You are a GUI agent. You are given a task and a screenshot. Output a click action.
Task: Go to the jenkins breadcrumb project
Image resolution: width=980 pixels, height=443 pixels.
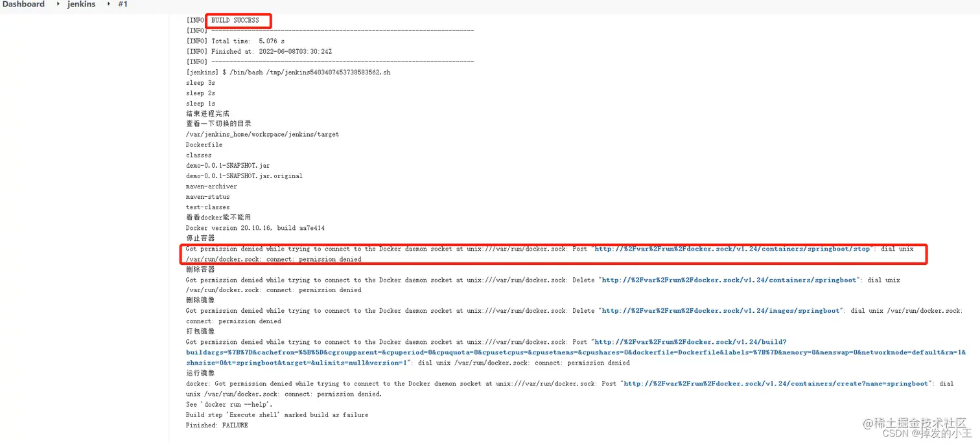82,4
